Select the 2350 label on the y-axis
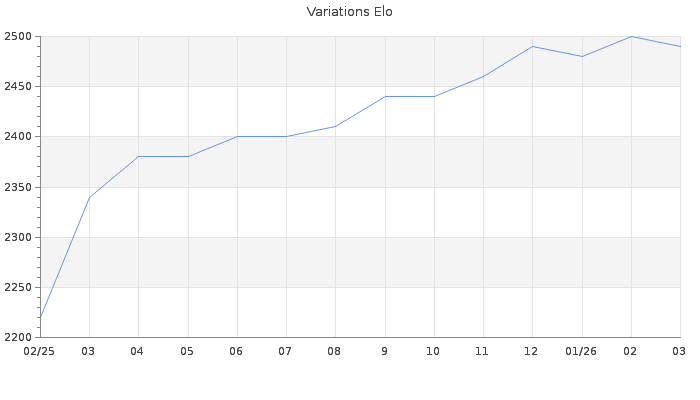Screen dimensions: 700x400 point(19,187)
